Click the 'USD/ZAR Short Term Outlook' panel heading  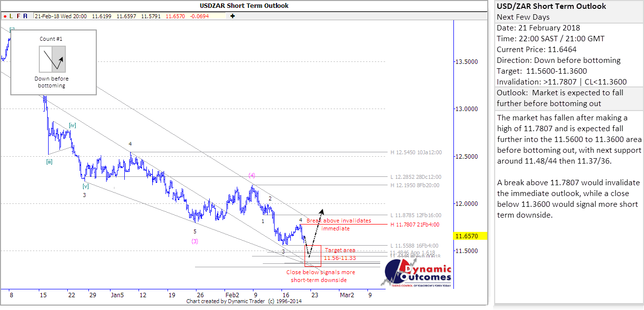tap(551, 6)
